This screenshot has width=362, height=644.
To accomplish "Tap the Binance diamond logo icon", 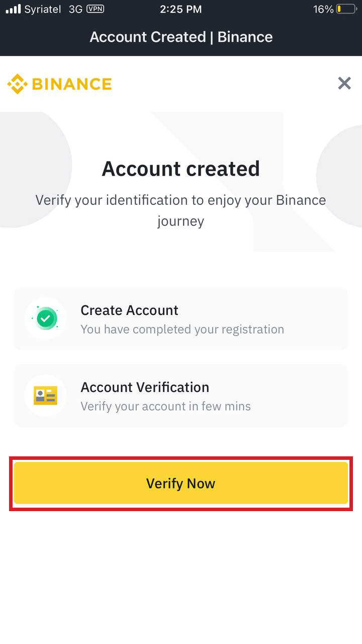I will click(x=17, y=84).
